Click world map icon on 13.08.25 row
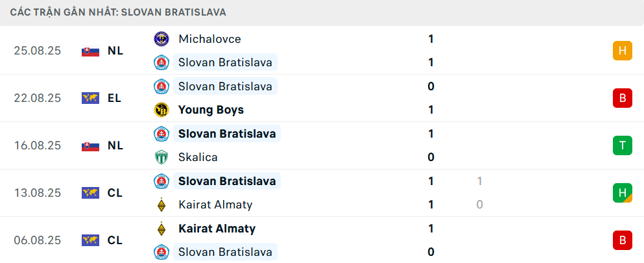The height and width of the screenshot is (263, 644). [x=90, y=193]
